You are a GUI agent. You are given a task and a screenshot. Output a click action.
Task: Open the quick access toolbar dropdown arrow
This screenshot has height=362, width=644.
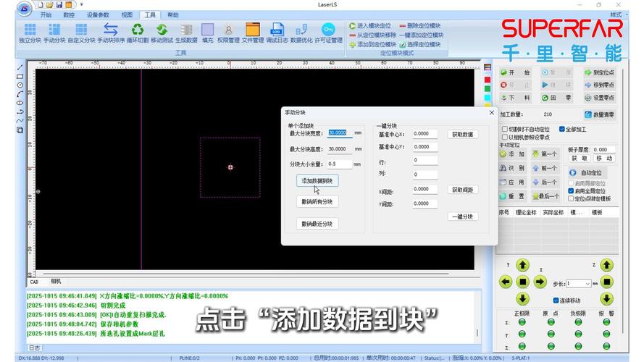[81, 4]
